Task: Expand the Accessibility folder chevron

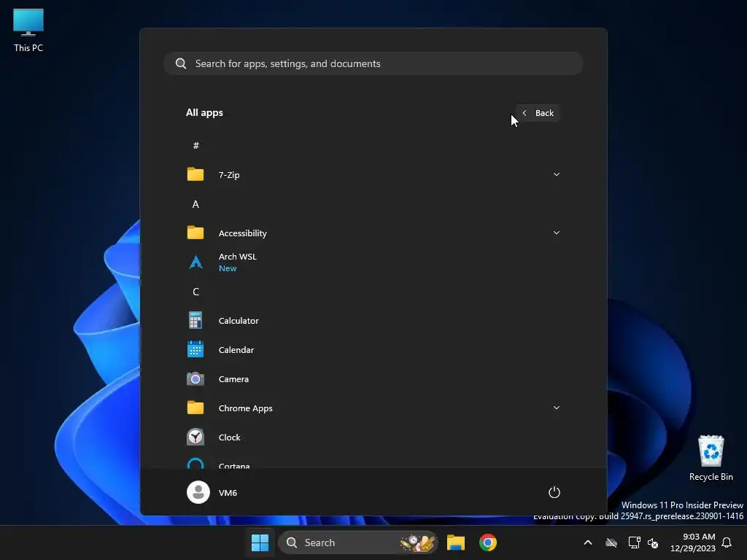Action: [557, 233]
